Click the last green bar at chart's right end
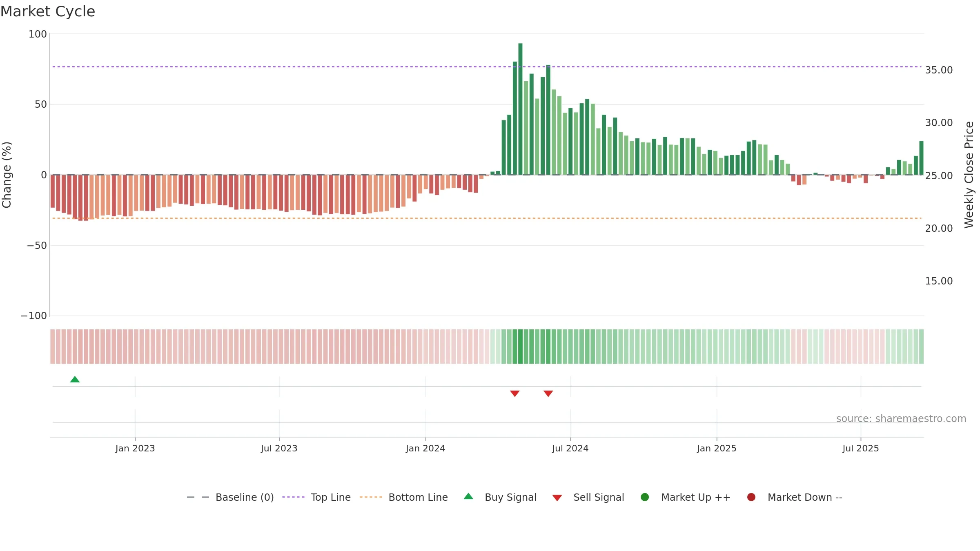The height and width of the screenshot is (551, 980). point(921,158)
